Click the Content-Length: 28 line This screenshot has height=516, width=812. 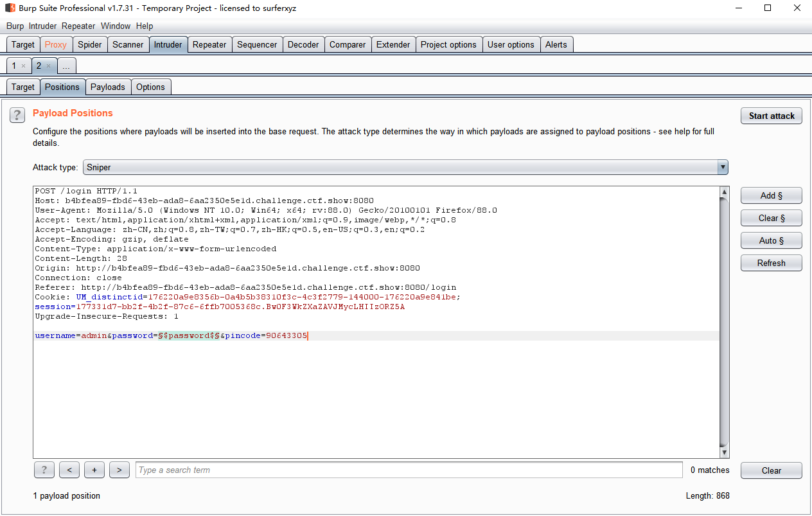81,258
